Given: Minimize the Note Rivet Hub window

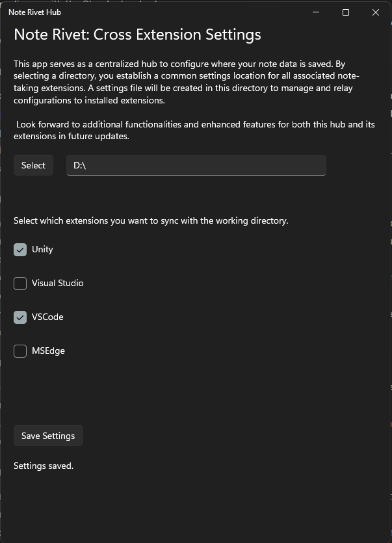Looking at the screenshot, I should (x=316, y=12).
